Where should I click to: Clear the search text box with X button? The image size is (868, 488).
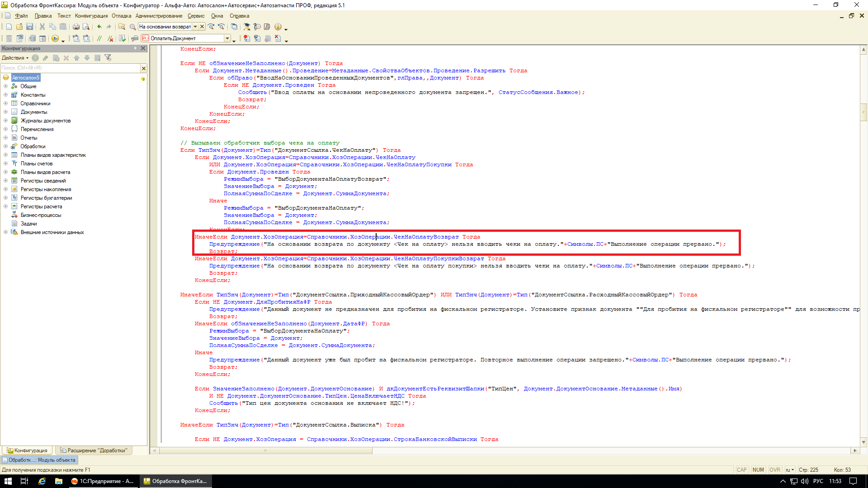tap(202, 27)
